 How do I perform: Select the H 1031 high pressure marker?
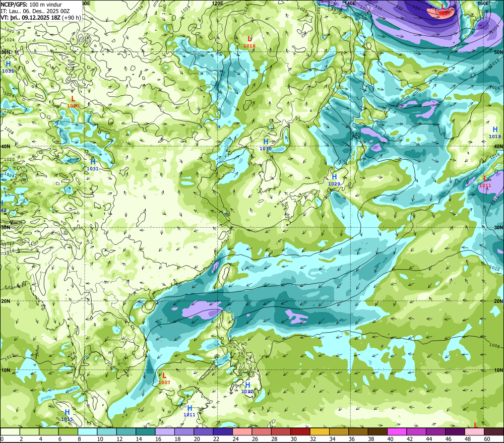tap(93, 164)
